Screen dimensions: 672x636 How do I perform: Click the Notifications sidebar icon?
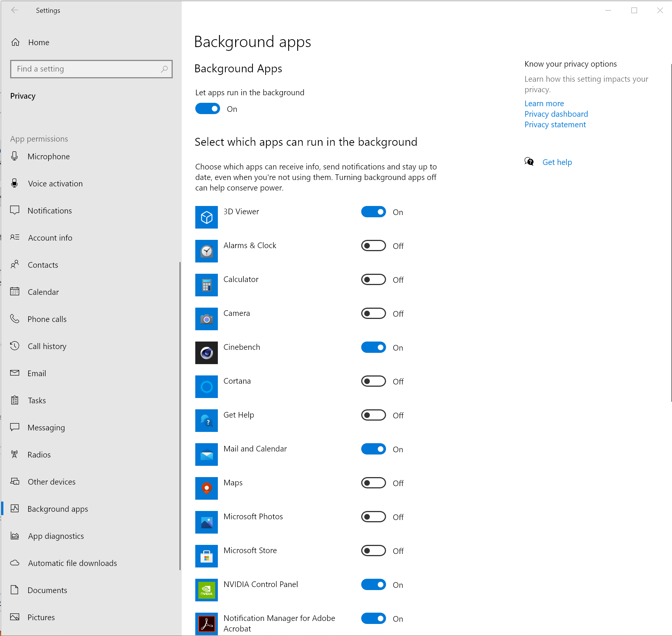(x=15, y=210)
